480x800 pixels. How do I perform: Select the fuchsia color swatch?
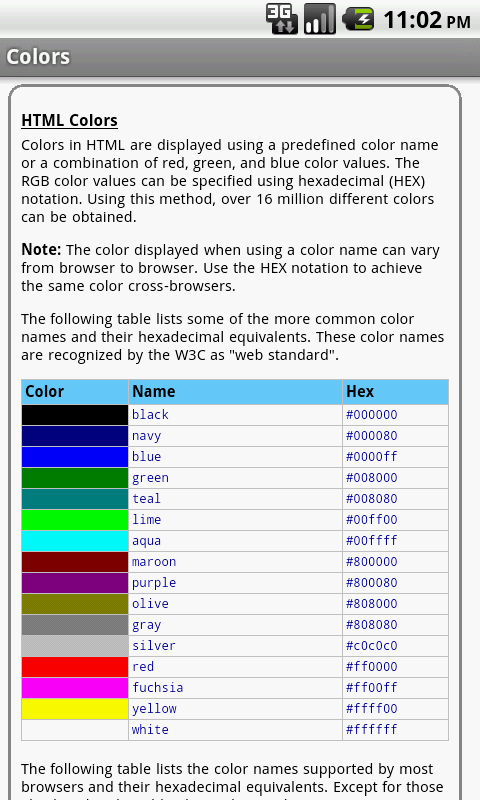[74, 688]
